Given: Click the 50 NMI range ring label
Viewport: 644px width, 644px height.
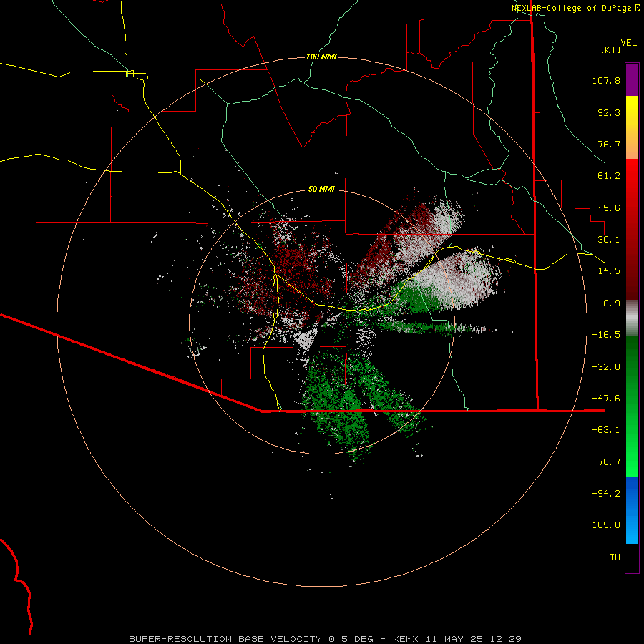Looking at the screenshot, I should click(321, 189).
